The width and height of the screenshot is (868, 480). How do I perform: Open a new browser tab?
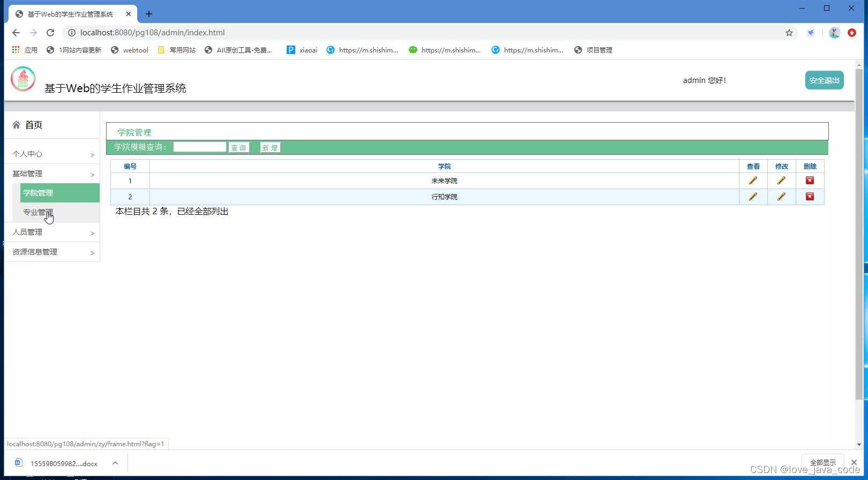point(149,14)
